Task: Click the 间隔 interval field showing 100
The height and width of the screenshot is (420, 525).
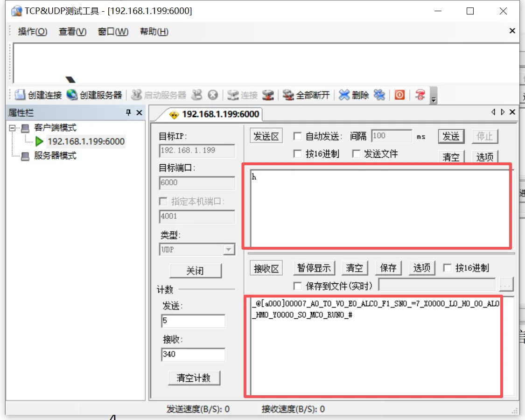Action: click(x=392, y=136)
